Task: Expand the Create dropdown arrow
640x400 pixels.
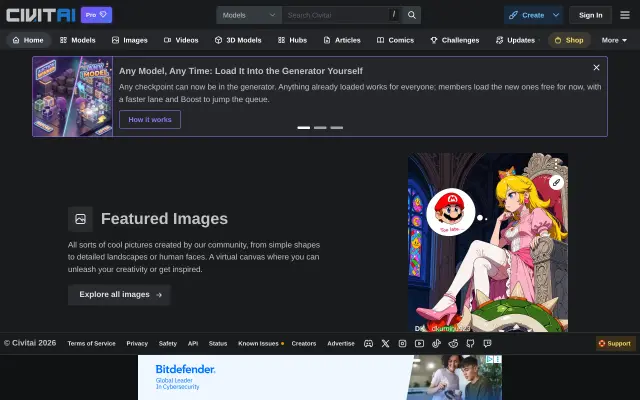Action: click(556, 15)
